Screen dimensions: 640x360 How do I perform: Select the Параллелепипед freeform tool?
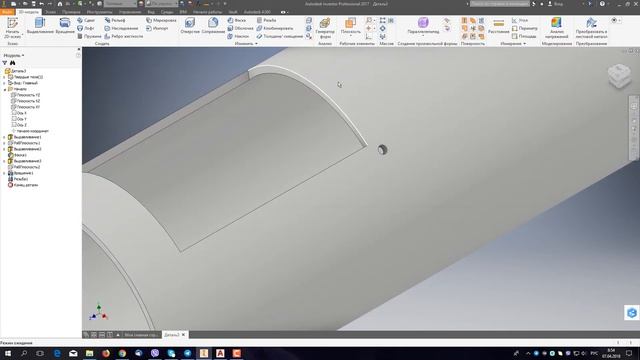(423, 26)
